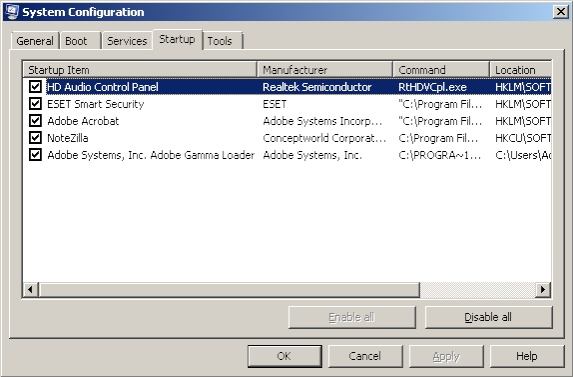This screenshot has width=573, height=377.
Task: Click the C:\Users location cell
Action: [x=523, y=155]
